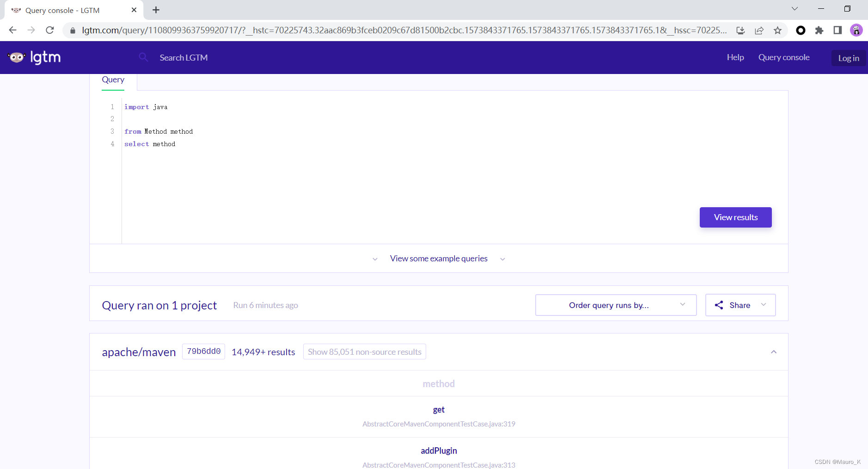
Task: Click the Log in button
Action: (849, 58)
